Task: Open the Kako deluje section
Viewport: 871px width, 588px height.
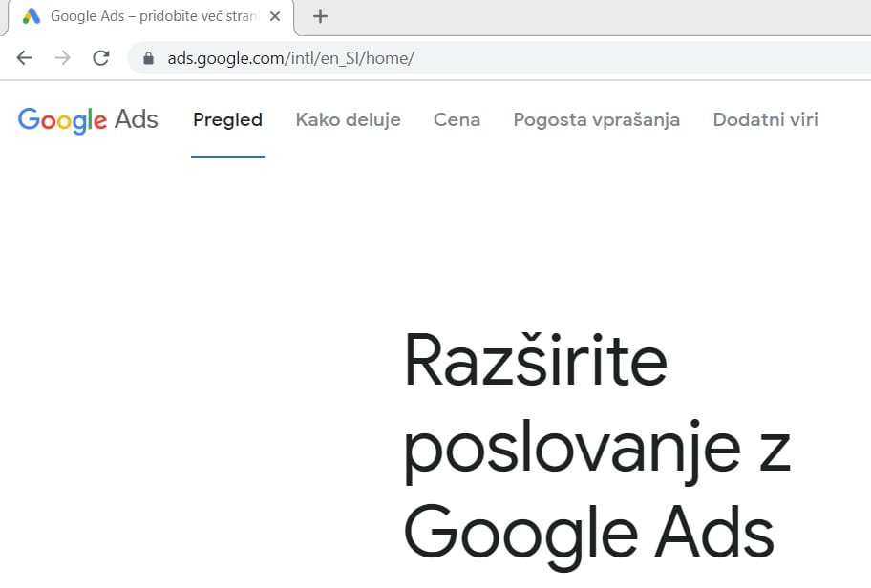Action: [x=348, y=120]
